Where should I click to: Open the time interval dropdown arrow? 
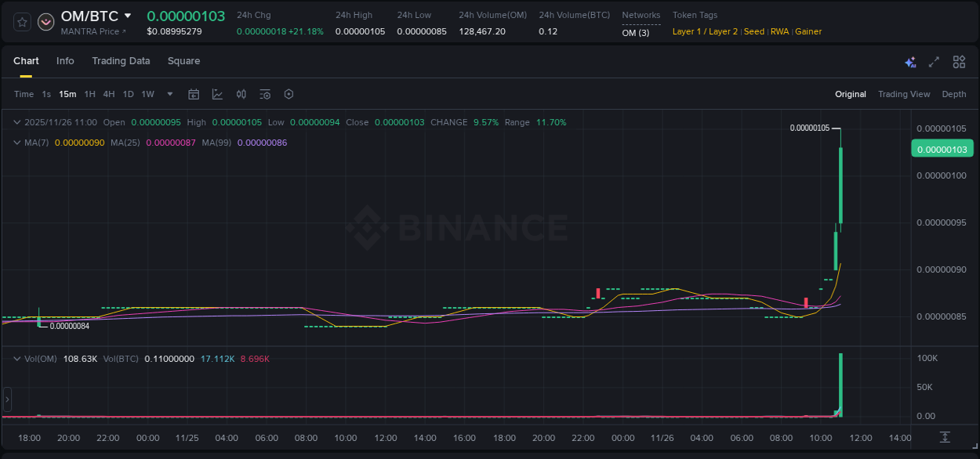tap(169, 94)
